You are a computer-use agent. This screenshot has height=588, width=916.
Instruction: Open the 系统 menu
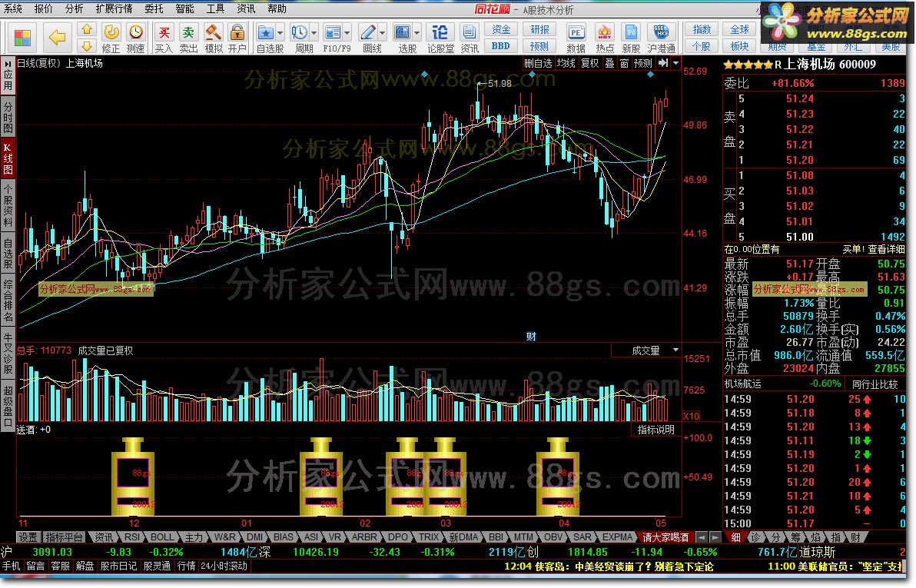(13, 8)
